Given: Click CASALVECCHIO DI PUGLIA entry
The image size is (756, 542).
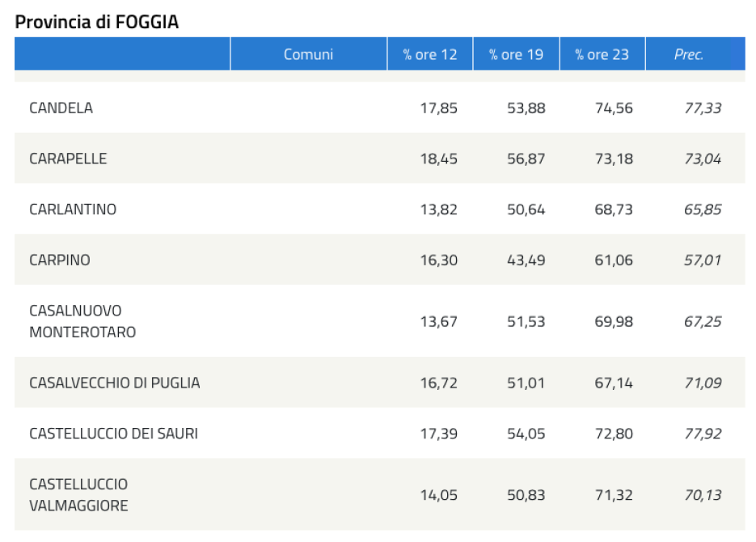Looking at the screenshot, I should pos(115,383).
